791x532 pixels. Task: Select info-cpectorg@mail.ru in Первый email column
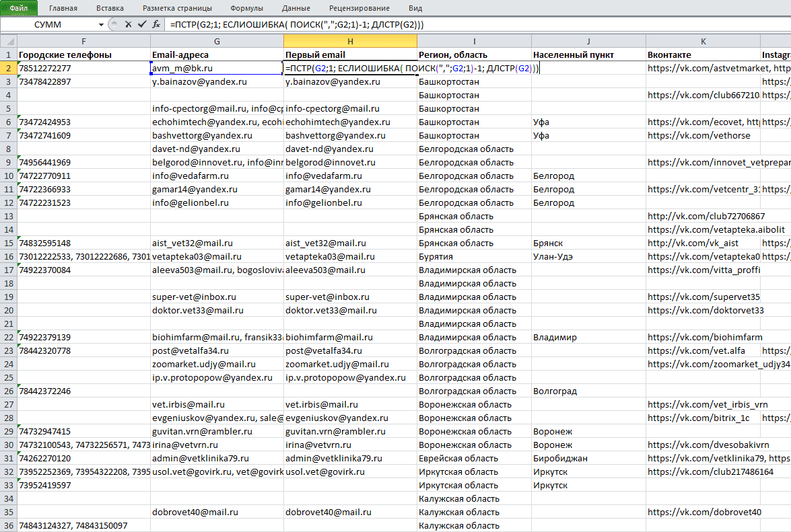(x=350, y=108)
